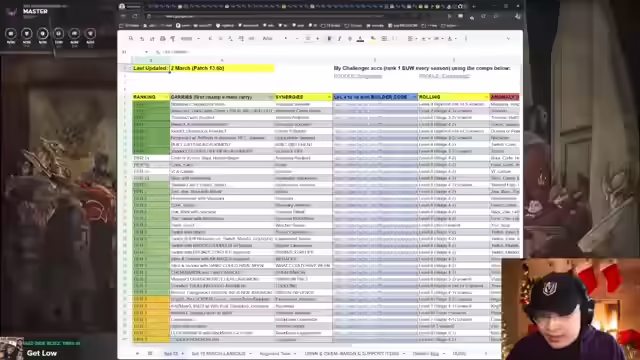Toggle Italic formatting in toolbar
Image resolution: width=640 pixels, height=360 pixels.
tap(339, 39)
